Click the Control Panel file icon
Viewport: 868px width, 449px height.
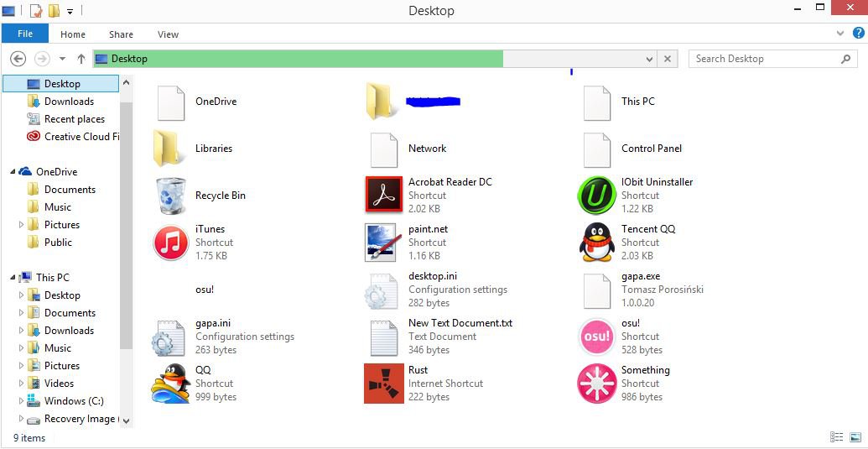point(597,149)
